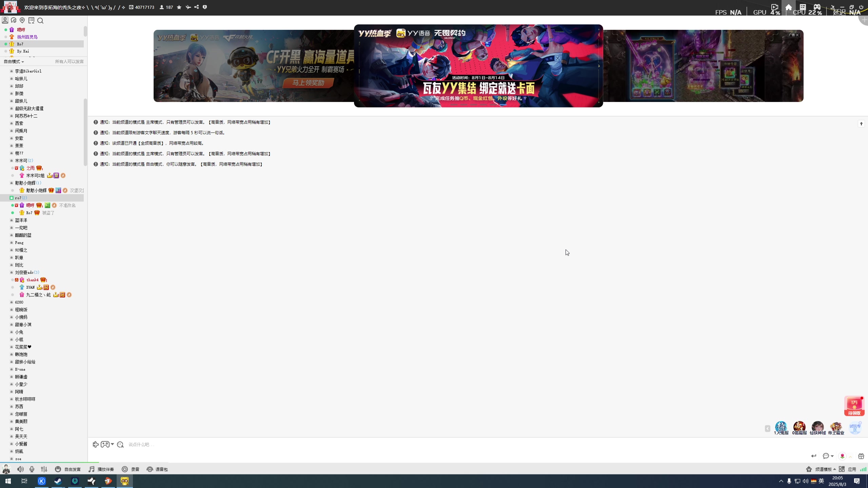Screen dimensions: 868x488
Task: Open Steam from the taskbar
Action: 58,481
